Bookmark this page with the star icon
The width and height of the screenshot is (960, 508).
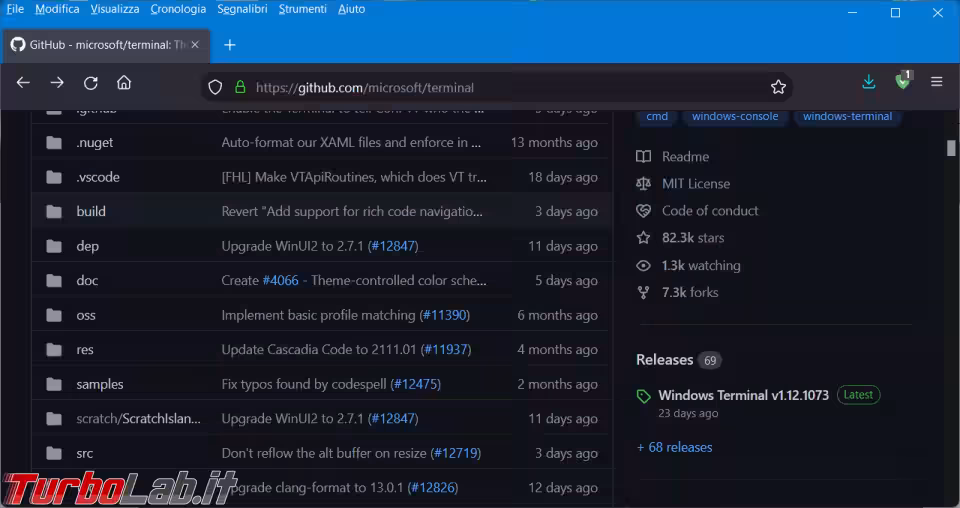click(778, 88)
